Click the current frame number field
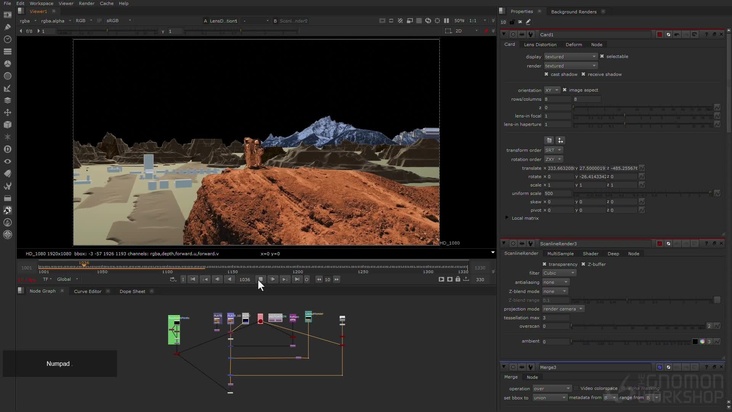 (244, 279)
